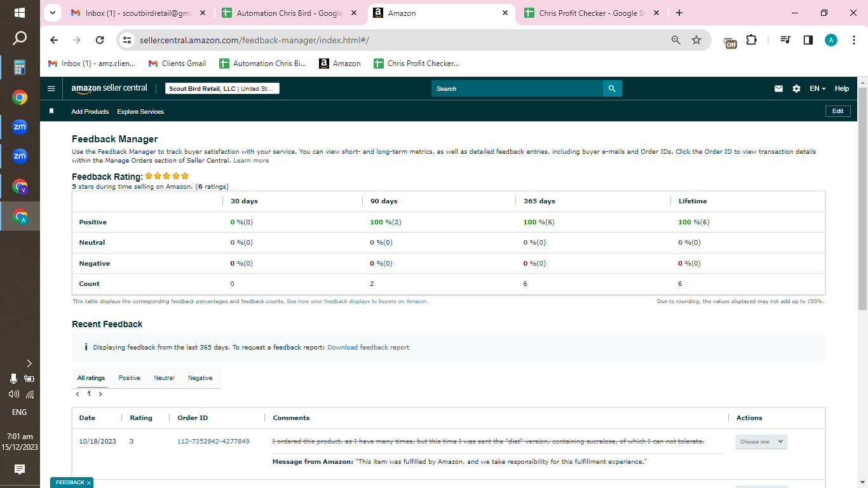The width and height of the screenshot is (868, 488).
Task: Open the 'Inbox (1) - amz.clien...' bookmark
Action: click(x=92, y=64)
